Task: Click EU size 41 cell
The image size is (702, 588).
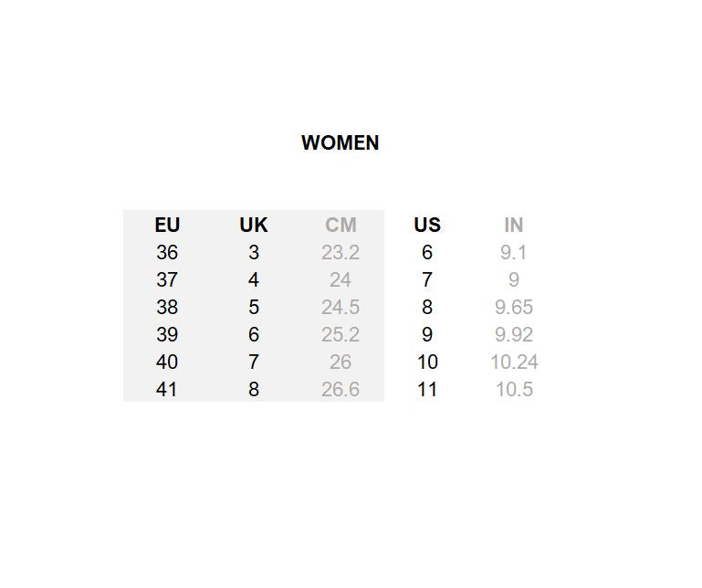Action: tap(167, 389)
